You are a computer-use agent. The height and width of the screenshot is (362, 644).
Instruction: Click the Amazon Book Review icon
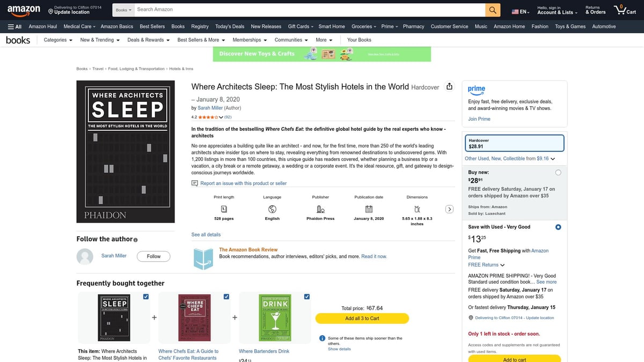pyautogui.click(x=203, y=258)
